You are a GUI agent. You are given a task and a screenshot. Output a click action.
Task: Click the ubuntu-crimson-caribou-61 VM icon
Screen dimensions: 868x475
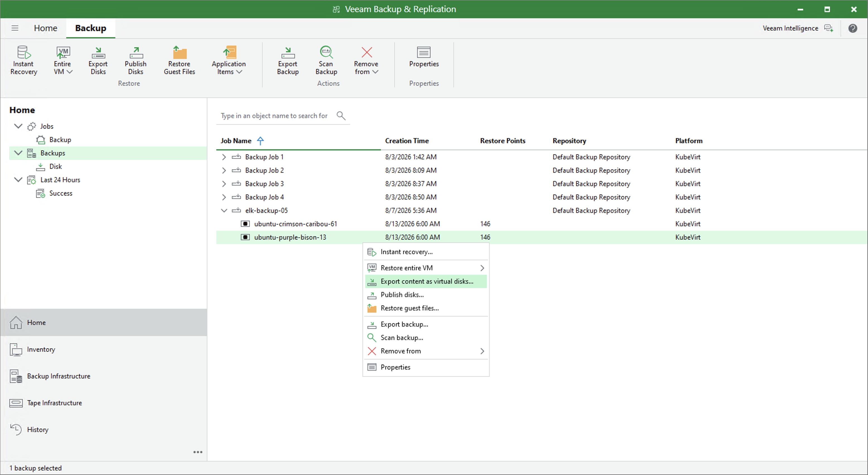point(245,224)
